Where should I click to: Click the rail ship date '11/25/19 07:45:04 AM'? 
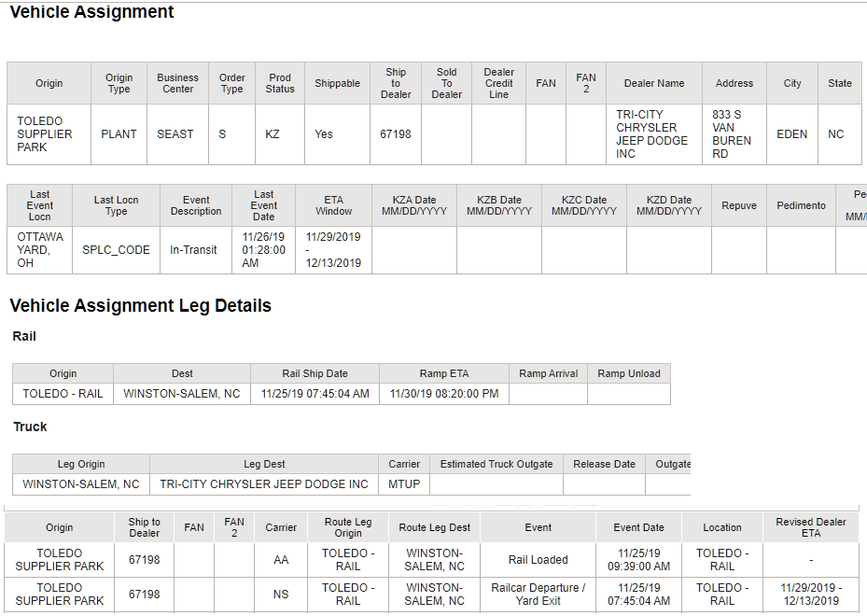(315, 394)
